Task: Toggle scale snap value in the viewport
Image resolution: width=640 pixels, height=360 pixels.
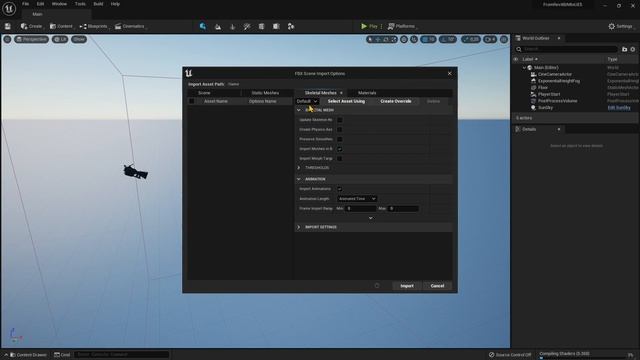Action: pyautogui.click(x=471, y=39)
